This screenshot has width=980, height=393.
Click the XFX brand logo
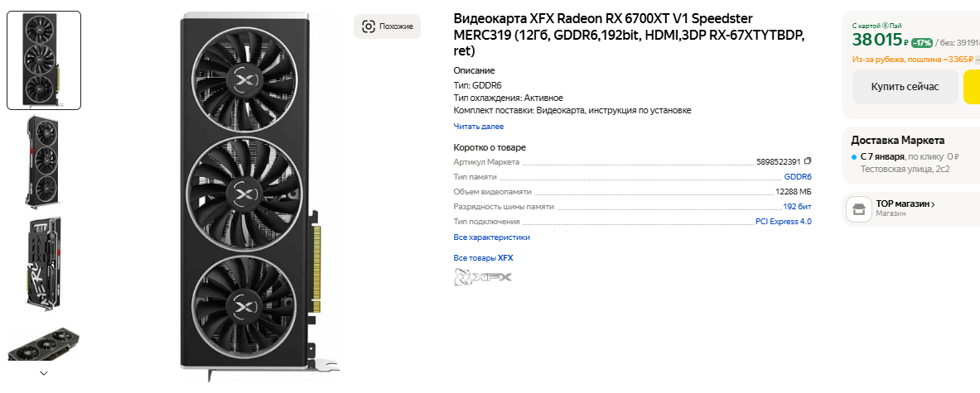[x=483, y=277]
